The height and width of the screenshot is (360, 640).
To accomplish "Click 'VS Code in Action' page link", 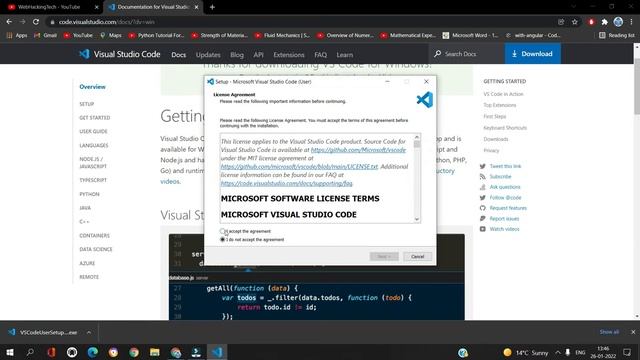I will coord(503,94).
